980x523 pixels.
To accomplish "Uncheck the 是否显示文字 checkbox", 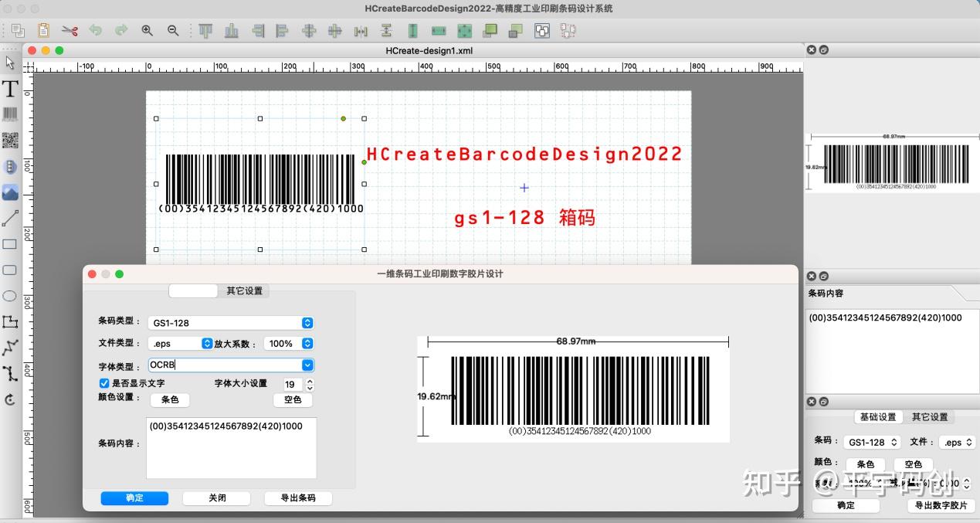I will pos(103,383).
